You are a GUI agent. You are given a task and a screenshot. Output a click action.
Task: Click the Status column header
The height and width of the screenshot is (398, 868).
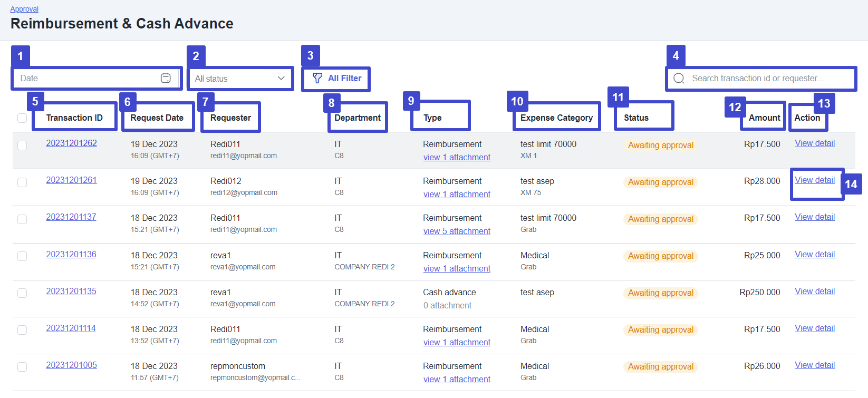point(636,118)
